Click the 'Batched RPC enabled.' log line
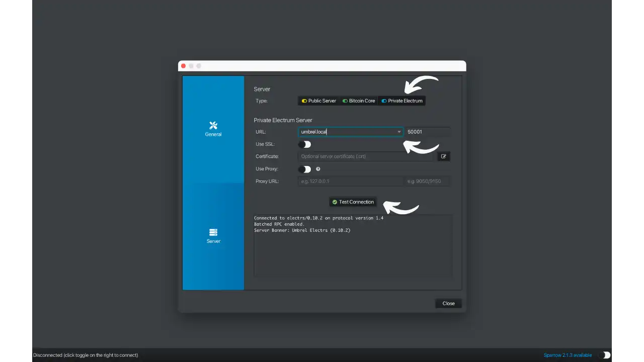The width and height of the screenshot is (644, 362). click(x=279, y=224)
